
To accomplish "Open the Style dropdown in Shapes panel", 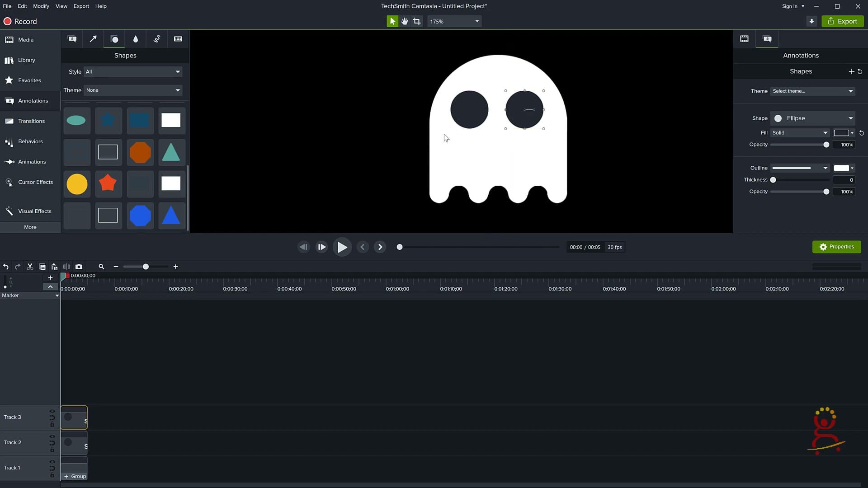I will (132, 71).
